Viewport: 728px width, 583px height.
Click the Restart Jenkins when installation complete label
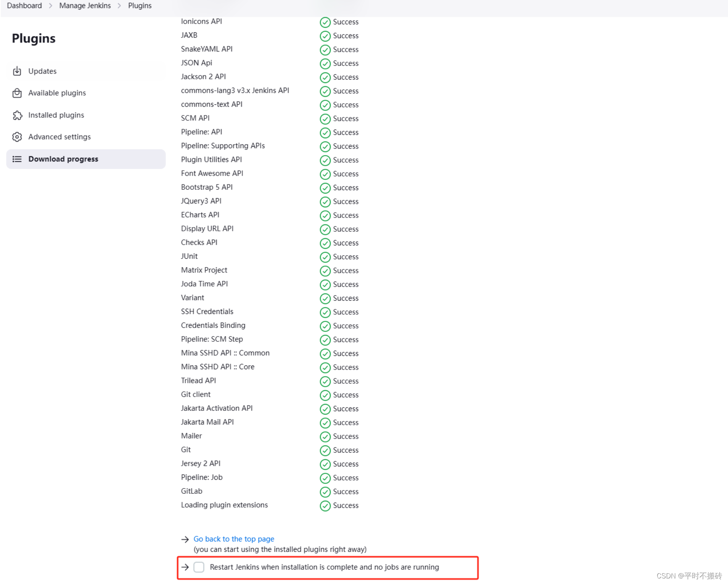(x=324, y=567)
